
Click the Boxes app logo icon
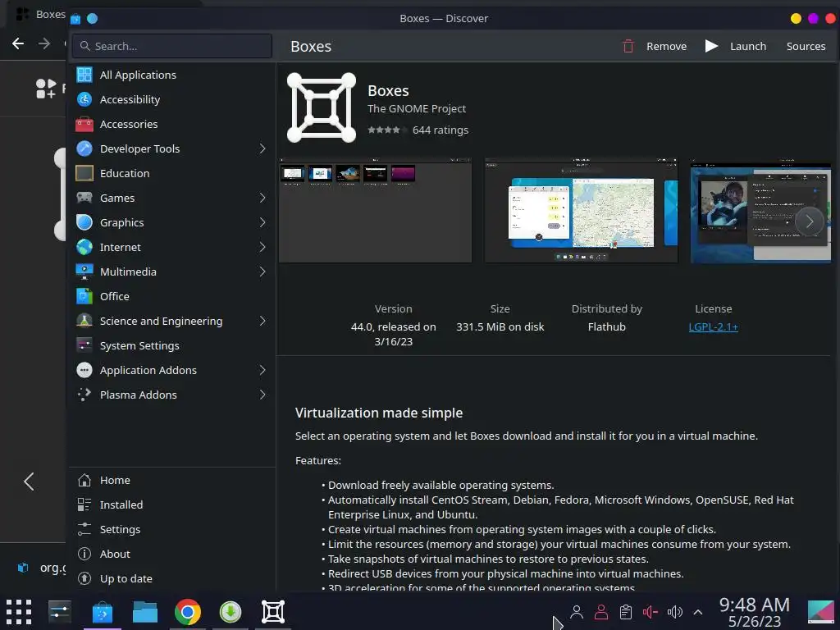click(322, 107)
